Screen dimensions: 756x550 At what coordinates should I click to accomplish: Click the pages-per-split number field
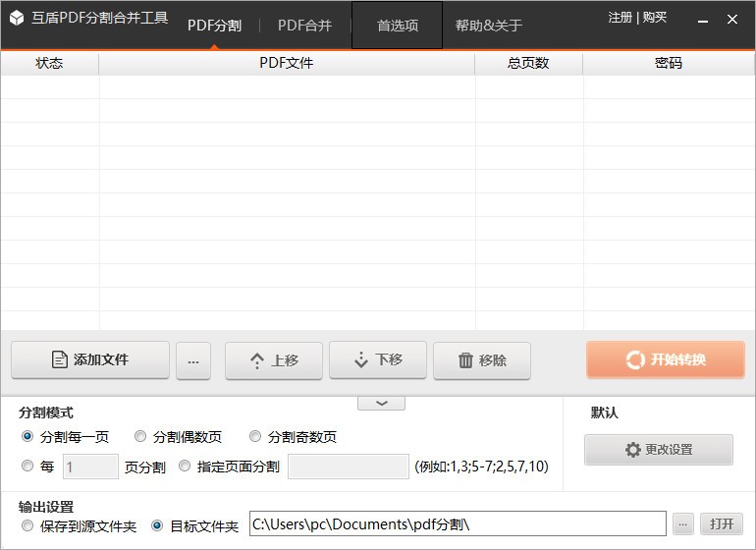[x=90, y=467]
